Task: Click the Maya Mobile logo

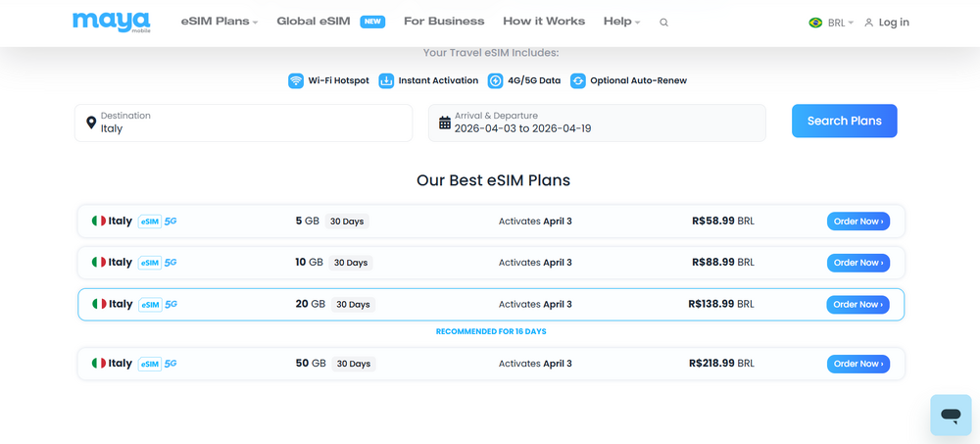Action: [111, 22]
